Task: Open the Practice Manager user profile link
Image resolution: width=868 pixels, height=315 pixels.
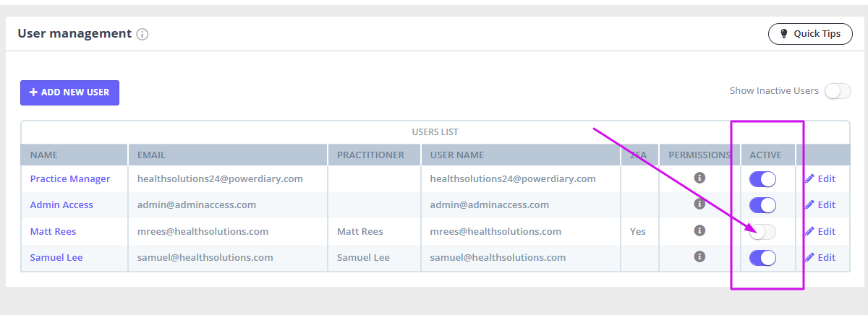Action: click(70, 178)
